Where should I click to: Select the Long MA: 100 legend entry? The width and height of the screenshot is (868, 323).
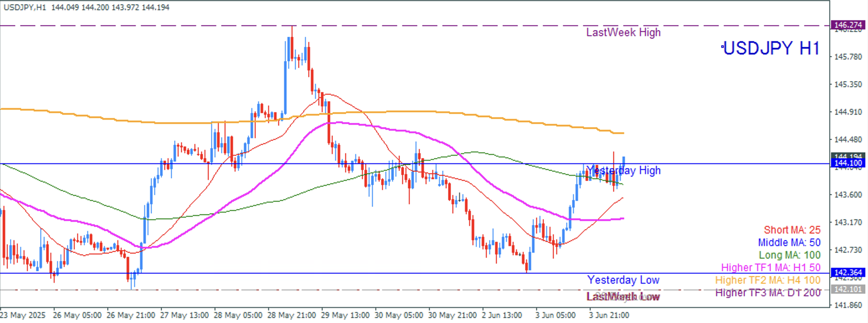(789, 255)
